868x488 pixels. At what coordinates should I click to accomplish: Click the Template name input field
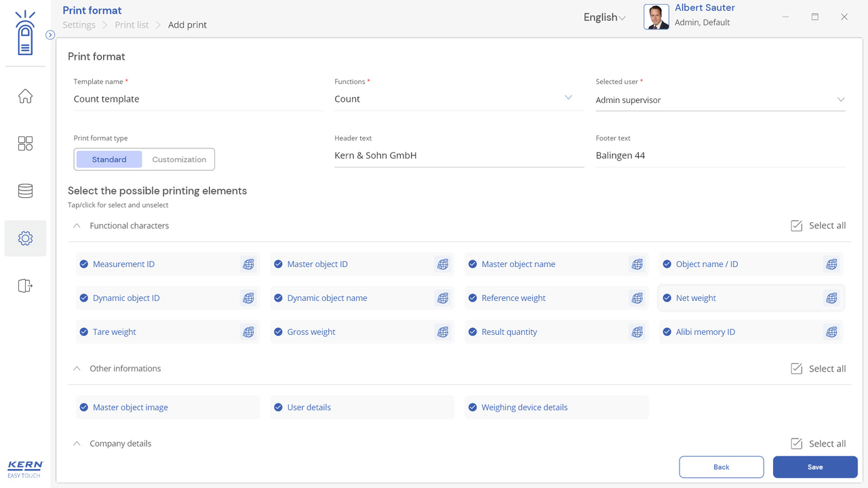(x=198, y=99)
